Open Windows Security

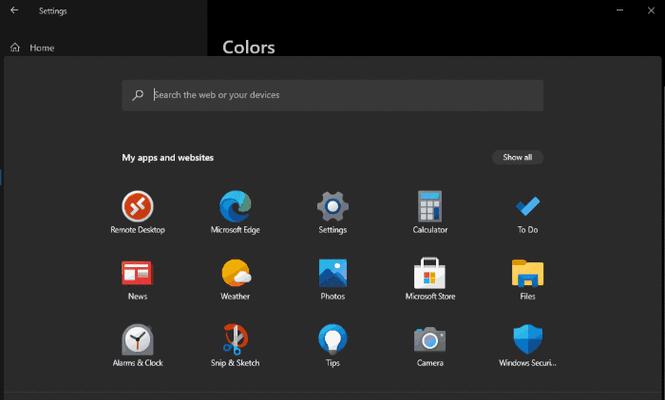click(528, 346)
